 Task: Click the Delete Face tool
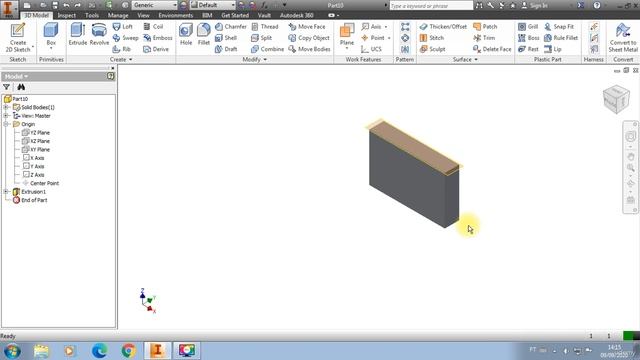[x=492, y=49]
